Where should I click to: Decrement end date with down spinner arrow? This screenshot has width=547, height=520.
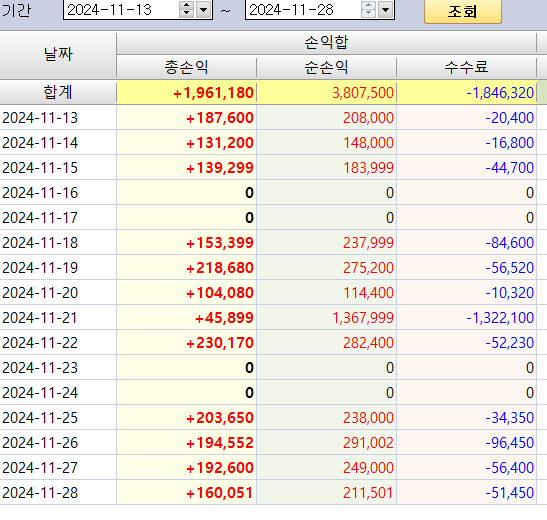(x=368, y=14)
